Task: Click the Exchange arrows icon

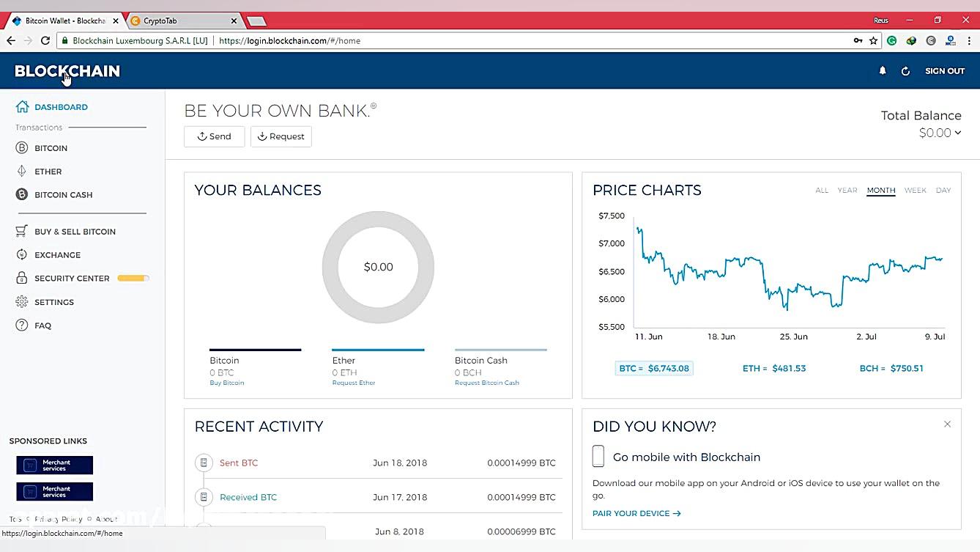Action: 21,255
